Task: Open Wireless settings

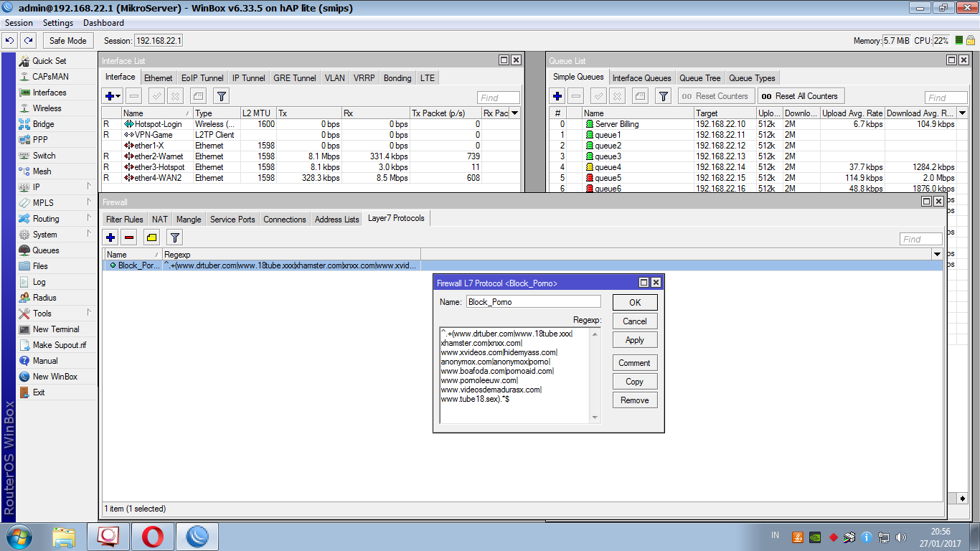Action: pos(47,108)
